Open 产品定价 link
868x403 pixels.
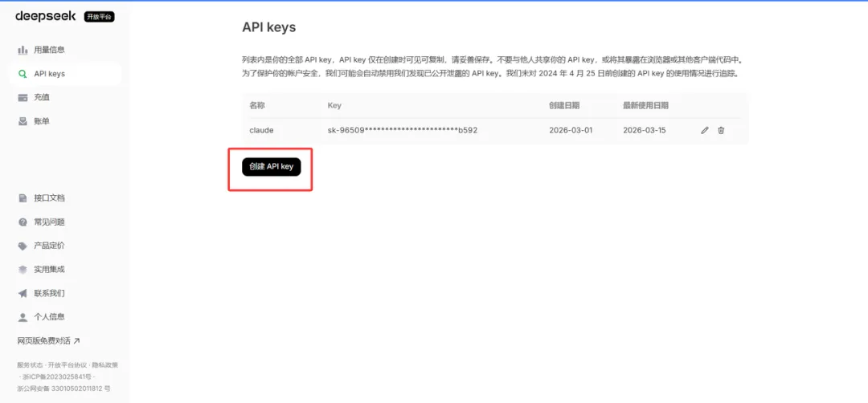(49, 246)
